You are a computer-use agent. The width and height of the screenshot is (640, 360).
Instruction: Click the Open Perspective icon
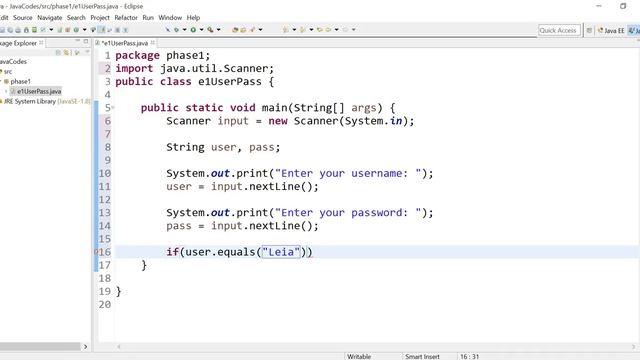coord(589,30)
